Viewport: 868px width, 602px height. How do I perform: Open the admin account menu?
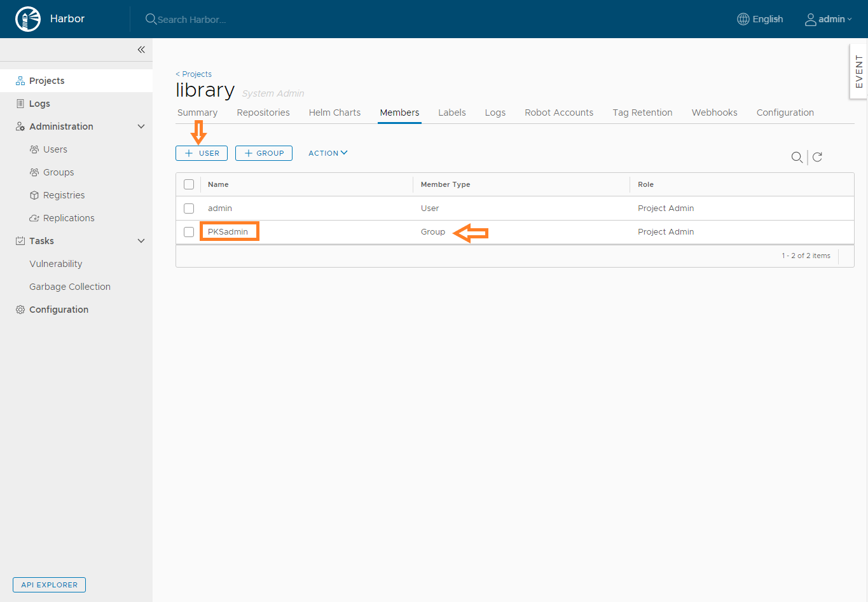pos(829,19)
